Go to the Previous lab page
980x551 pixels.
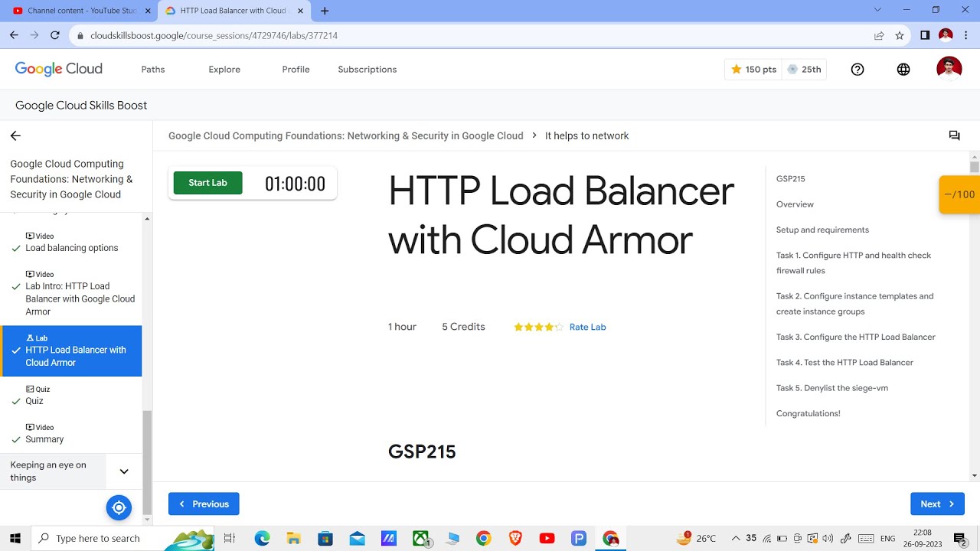tap(204, 504)
